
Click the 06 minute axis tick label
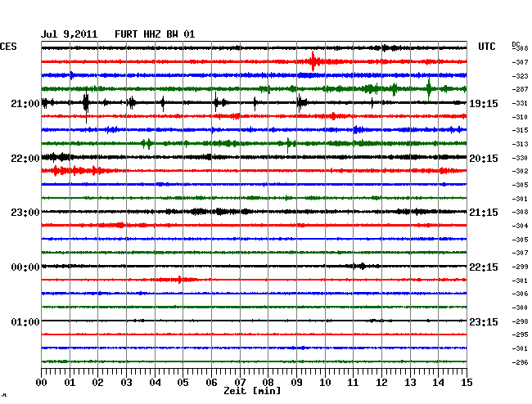click(x=211, y=382)
